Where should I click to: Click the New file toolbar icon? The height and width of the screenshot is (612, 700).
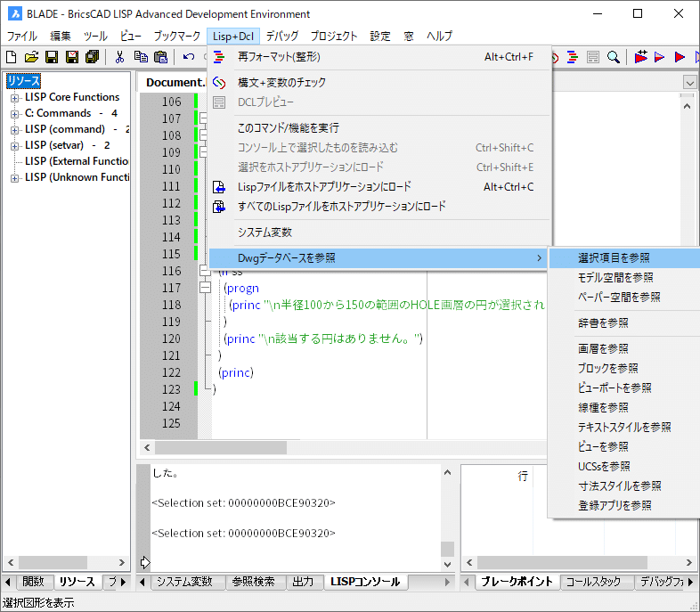point(12,57)
